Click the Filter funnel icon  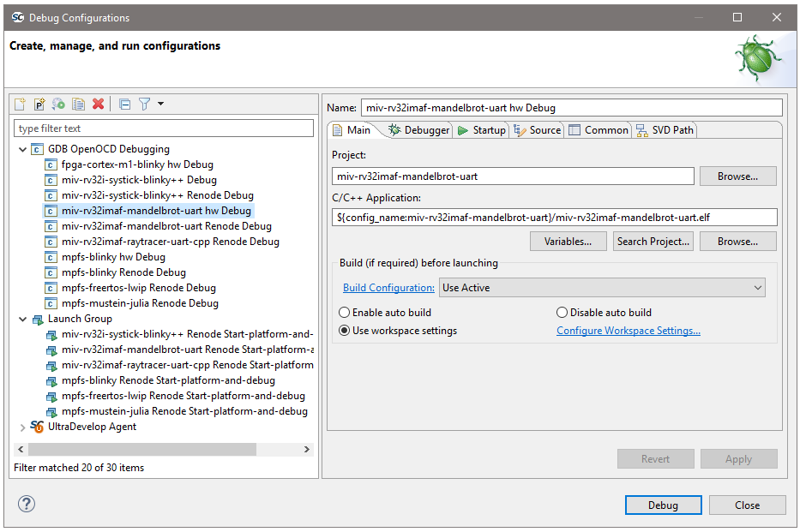(144, 104)
